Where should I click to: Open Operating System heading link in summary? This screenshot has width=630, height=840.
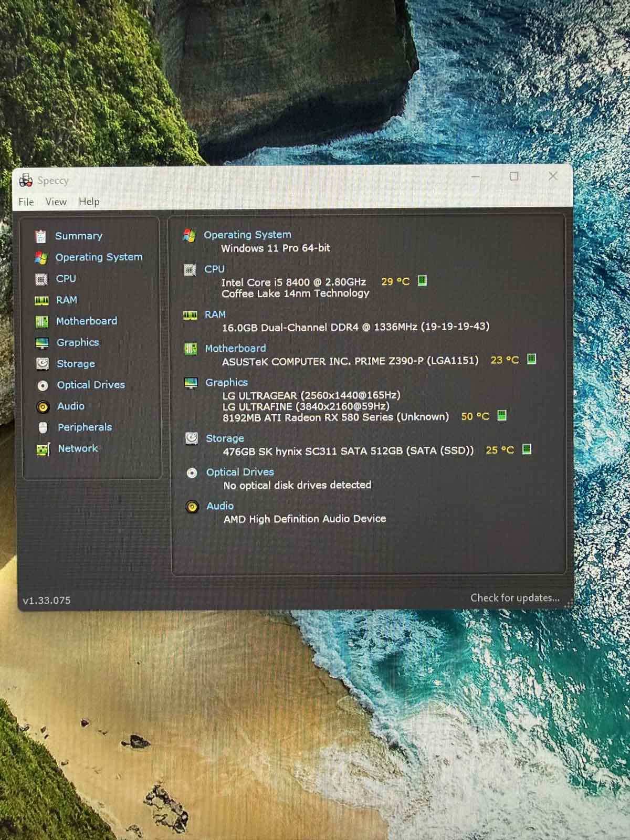247,235
